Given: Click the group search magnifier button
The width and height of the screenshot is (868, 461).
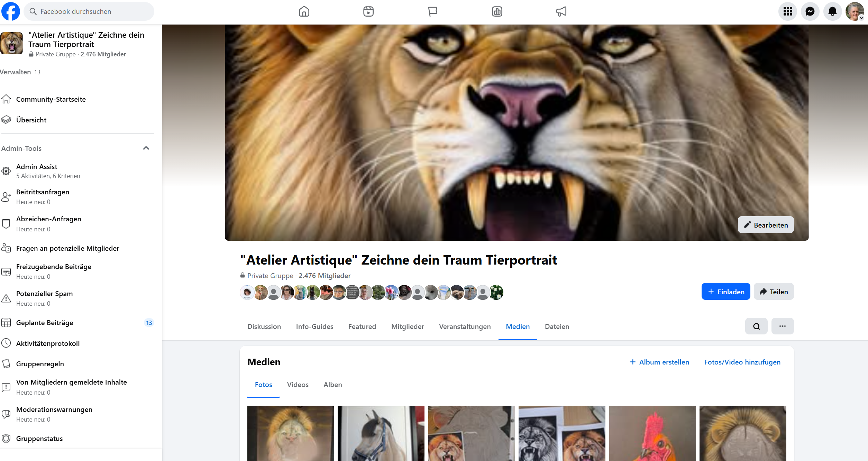Looking at the screenshot, I should (x=756, y=326).
